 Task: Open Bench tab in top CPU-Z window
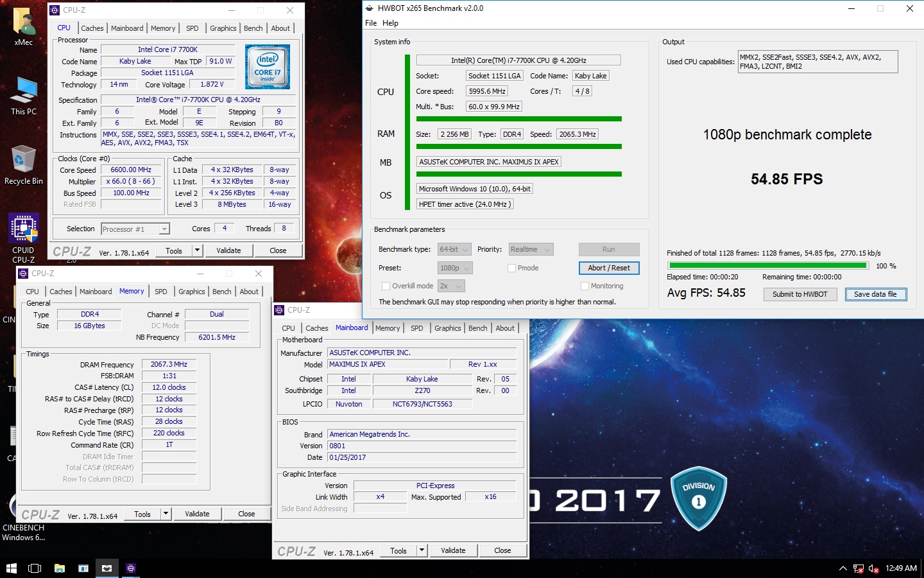click(x=253, y=28)
